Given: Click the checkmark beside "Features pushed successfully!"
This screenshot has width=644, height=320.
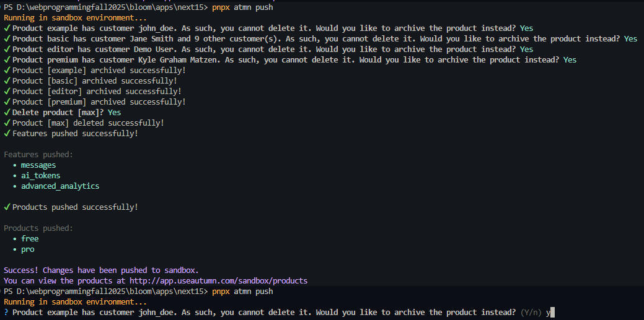Looking at the screenshot, I should (x=6, y=133).
